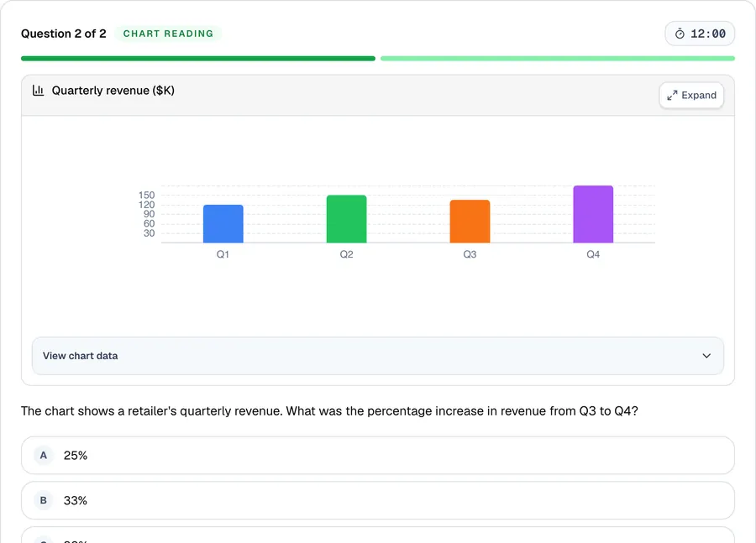Click the Q3 axis label
This screenshot has width=756, height=543.
(x=470, y=254)
